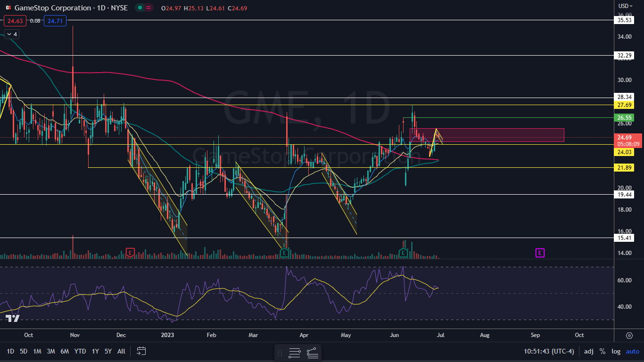The image size is (644, 362).
Task: Click the March earnings E marker
Action: click(x=284, y=253)
